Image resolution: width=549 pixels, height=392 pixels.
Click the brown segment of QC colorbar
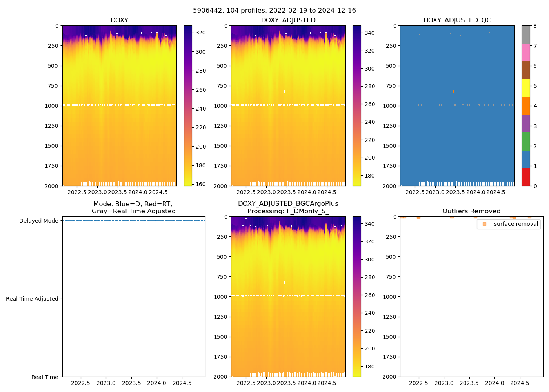click(x=526, y=70)
